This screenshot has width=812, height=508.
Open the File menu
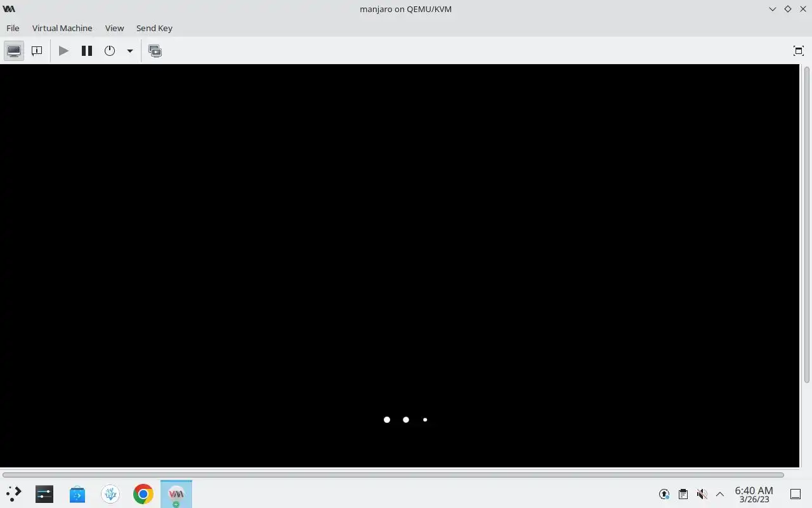point(13,28)
